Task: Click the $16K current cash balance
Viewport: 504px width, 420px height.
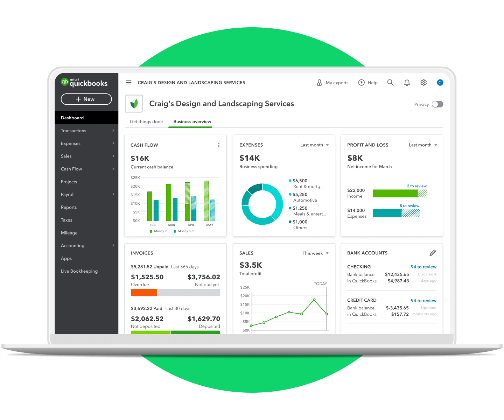Action: (x=140, y=158)
